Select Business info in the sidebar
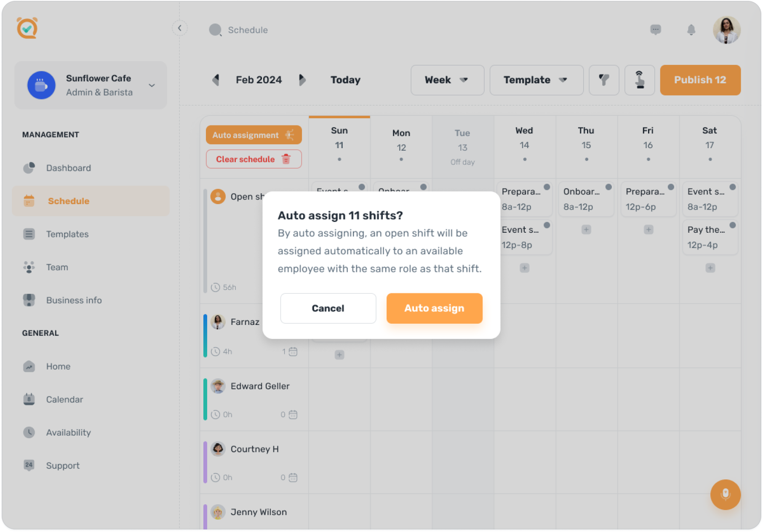 (74, 300)
